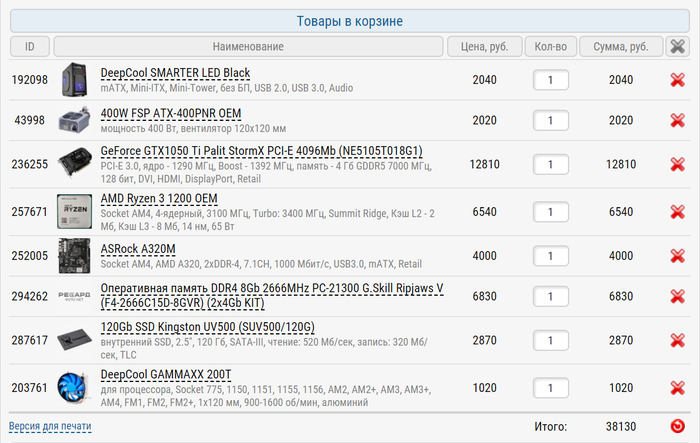Open ASRock A320M product page
This screenshot has width=700, height=443.
[x=138, y=249]
